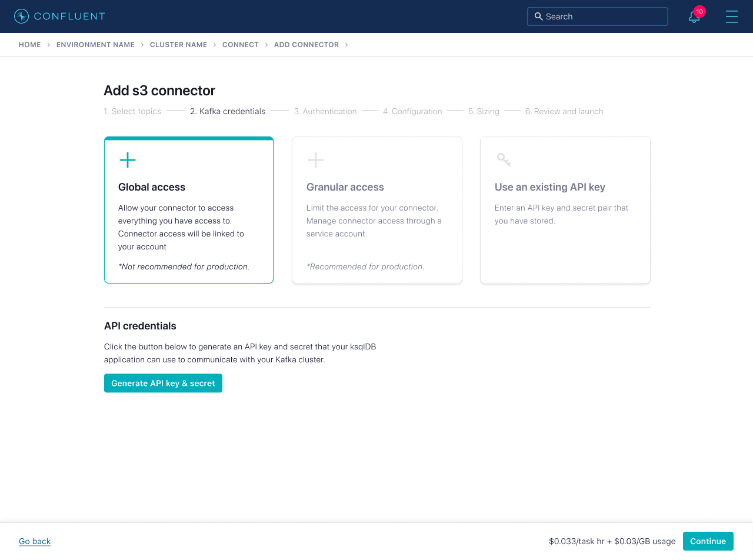Click "*Recommended for production." note
753x560 pixels.
pos(365,266)
